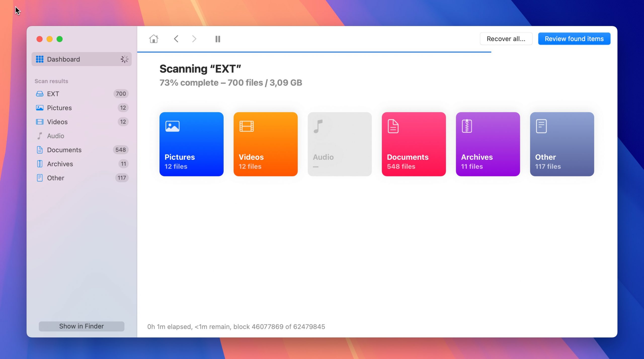Click the file icon on Other card
This screenshot has height=359, width=644.
click(x=541, y=126)
